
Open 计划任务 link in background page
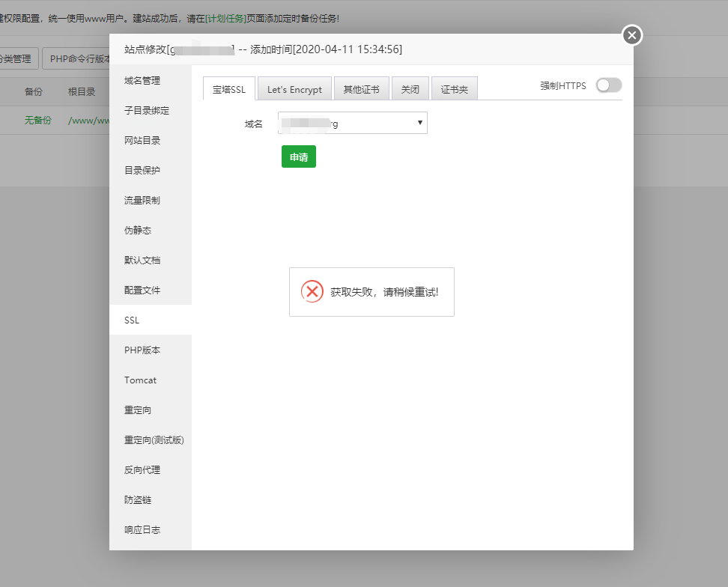pos(225,19)
